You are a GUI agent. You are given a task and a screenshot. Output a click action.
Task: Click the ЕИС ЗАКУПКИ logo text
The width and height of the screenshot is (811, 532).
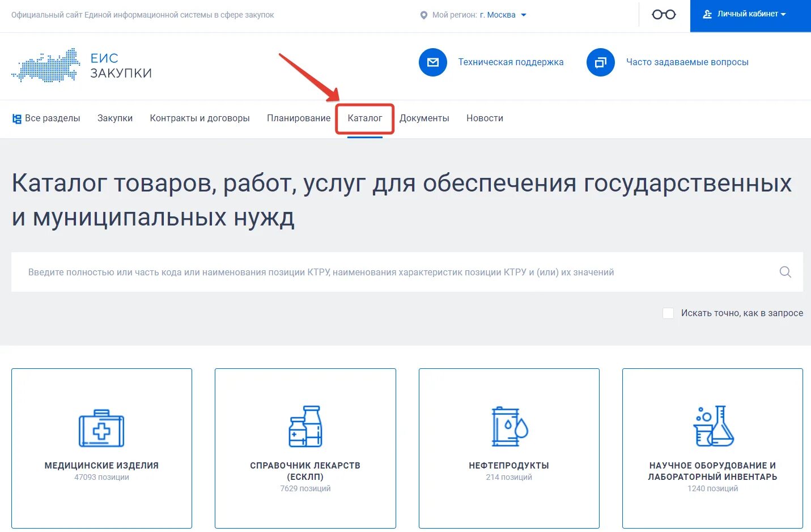121,66
